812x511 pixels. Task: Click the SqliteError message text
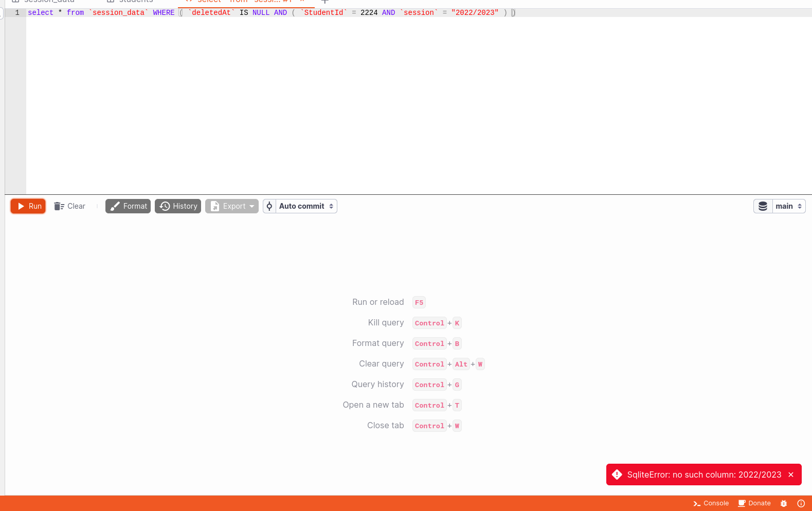point(704,474)
